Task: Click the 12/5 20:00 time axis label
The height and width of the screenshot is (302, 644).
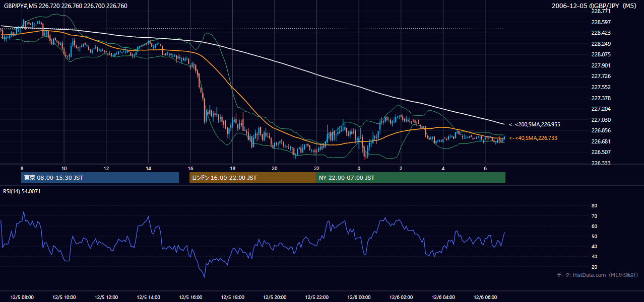Action: point(275,297)
